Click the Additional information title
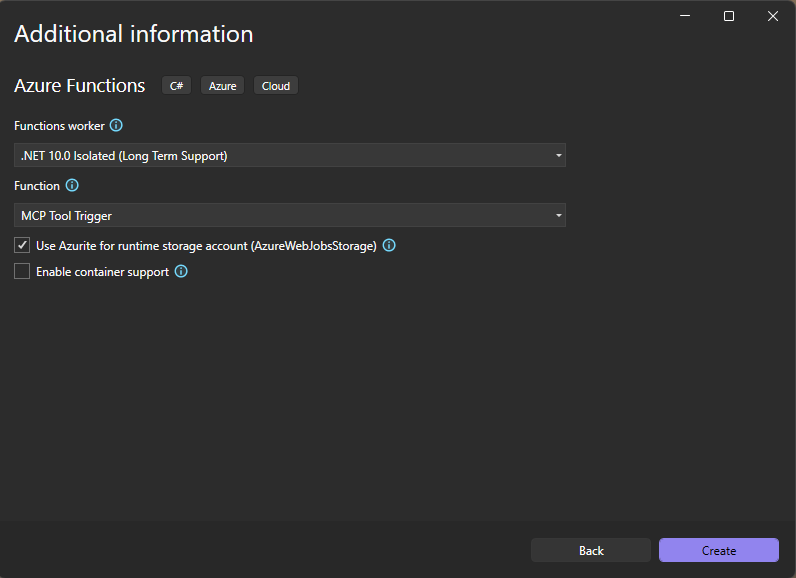This screenshot has width=796, height=578. tap(133, 34)
